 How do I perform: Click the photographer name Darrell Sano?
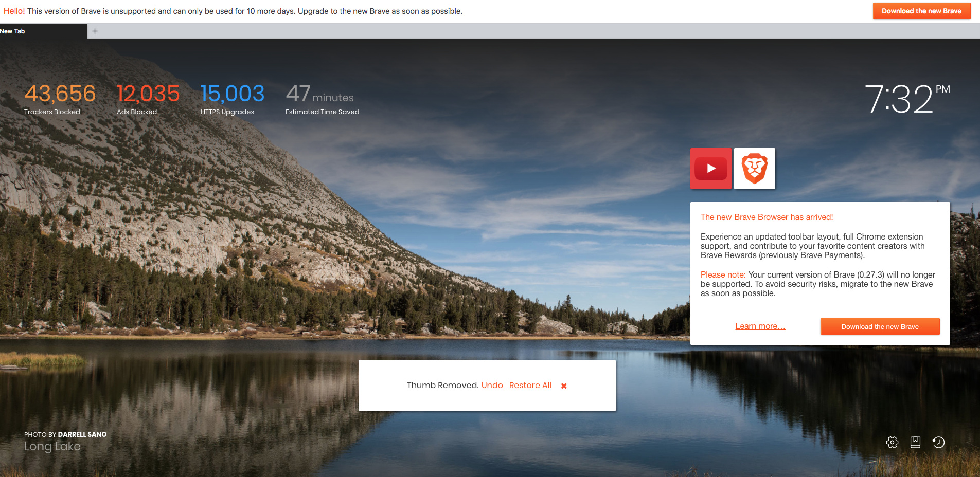coord(82,434)
